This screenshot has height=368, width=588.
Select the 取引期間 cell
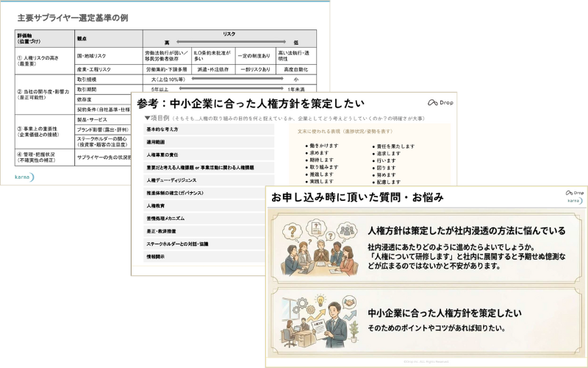(109, 89)
